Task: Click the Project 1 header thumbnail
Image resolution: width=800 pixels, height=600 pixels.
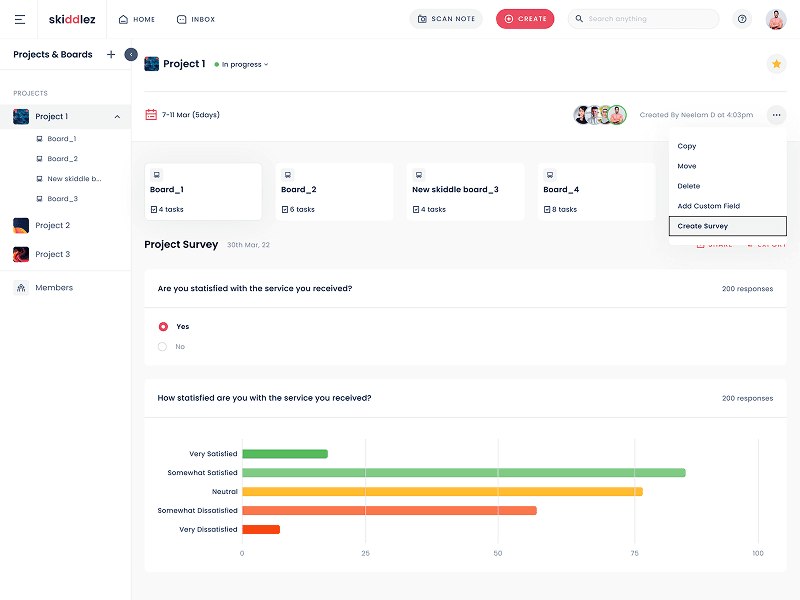Action: [152, 64]
